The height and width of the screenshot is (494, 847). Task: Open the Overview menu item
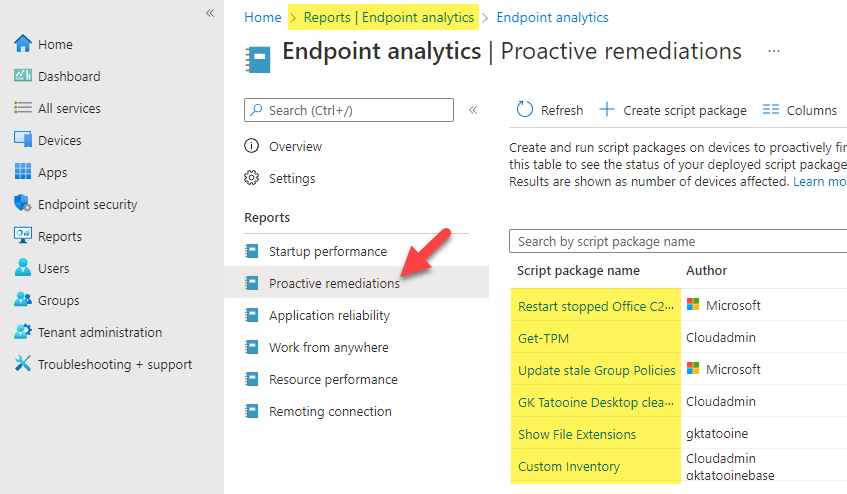(x=295, y=146)
